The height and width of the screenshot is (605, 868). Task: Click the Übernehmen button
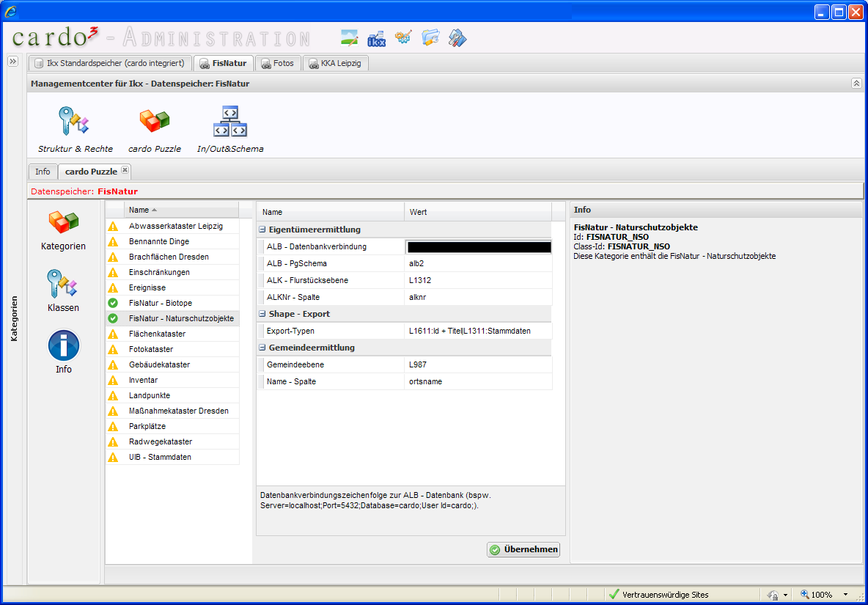(x=523, y=549)
